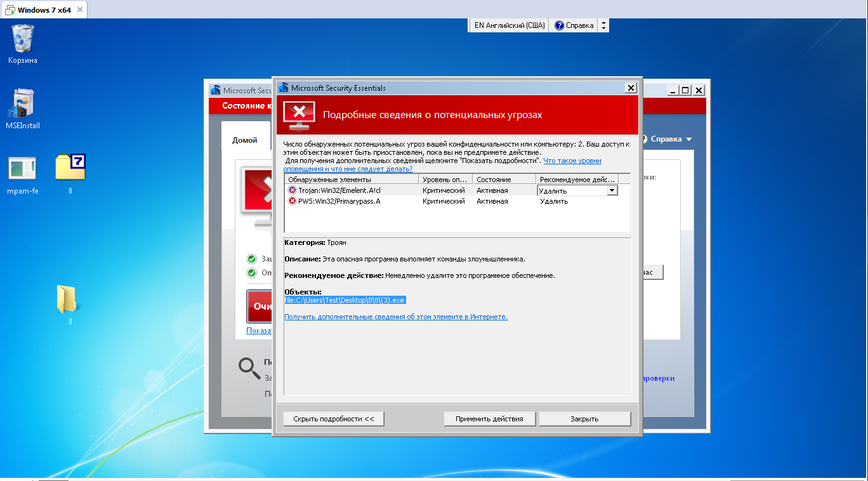The width and height of the screenshot is (868, 481).
Task: Sort by Обнаруженные элементы column header
Action: pyautogui.click(x=351, y=180)
